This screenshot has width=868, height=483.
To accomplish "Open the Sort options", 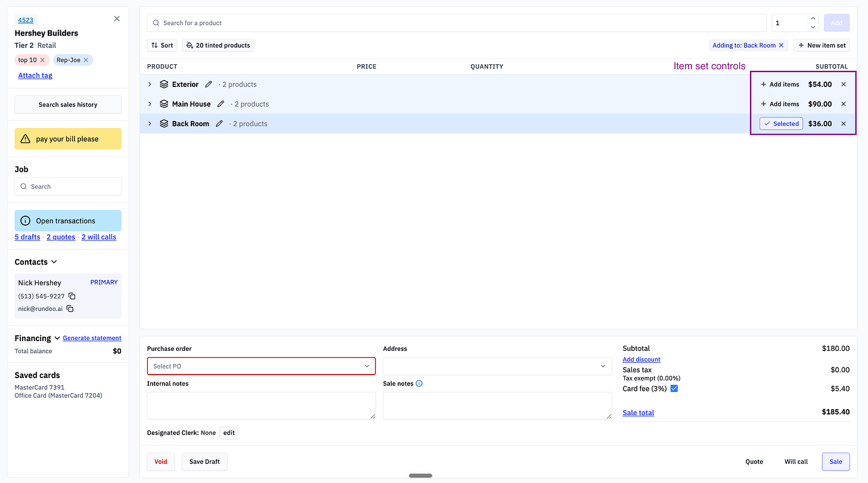I will click(162, 45).
